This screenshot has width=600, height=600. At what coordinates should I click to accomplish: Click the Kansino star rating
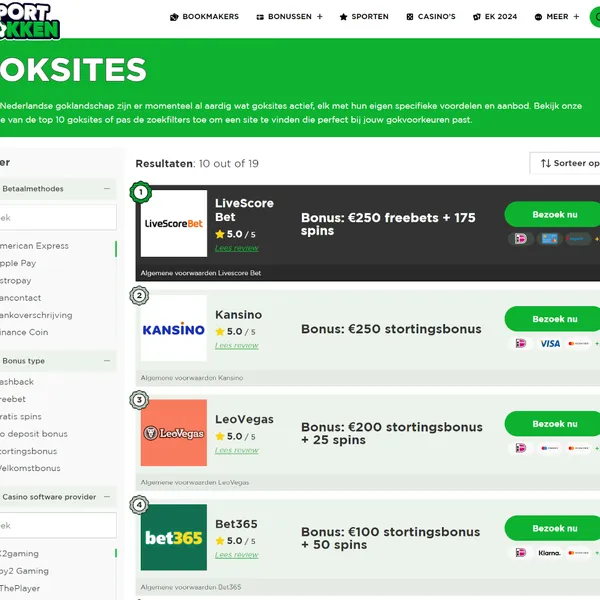[235, 331]
